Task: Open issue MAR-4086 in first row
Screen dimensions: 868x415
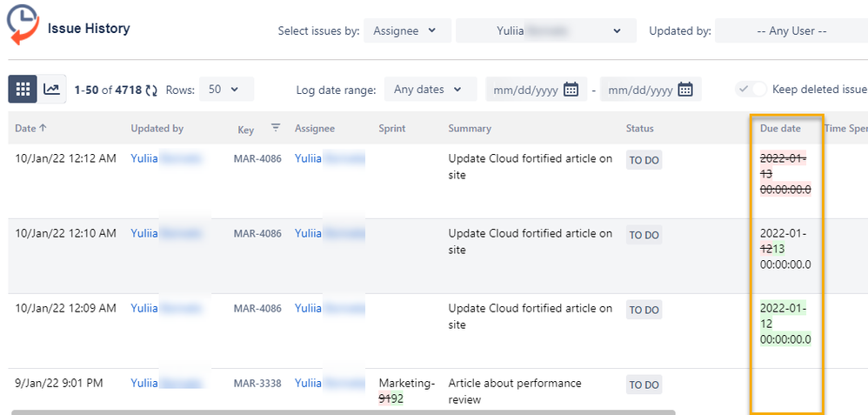Action: [x=257, y=159]
